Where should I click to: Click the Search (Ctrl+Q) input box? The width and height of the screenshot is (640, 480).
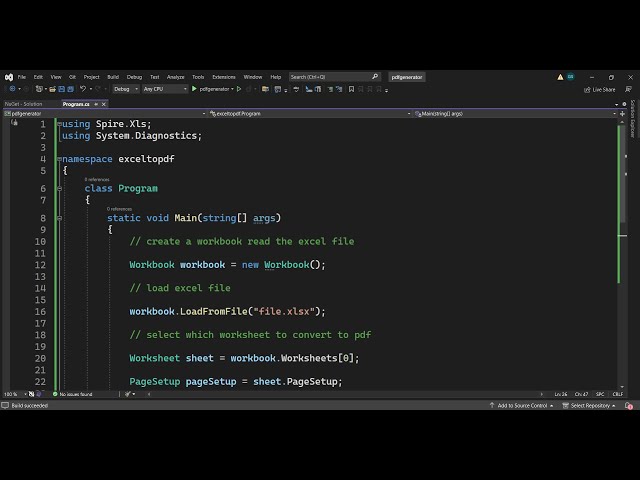[328, 77]
